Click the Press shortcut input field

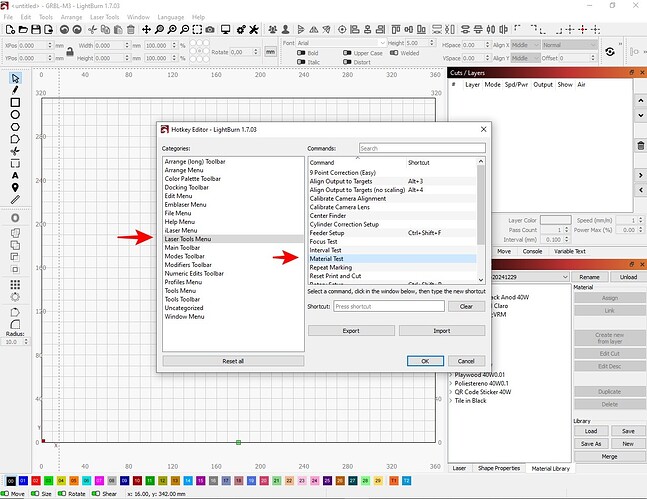(389, 306)
